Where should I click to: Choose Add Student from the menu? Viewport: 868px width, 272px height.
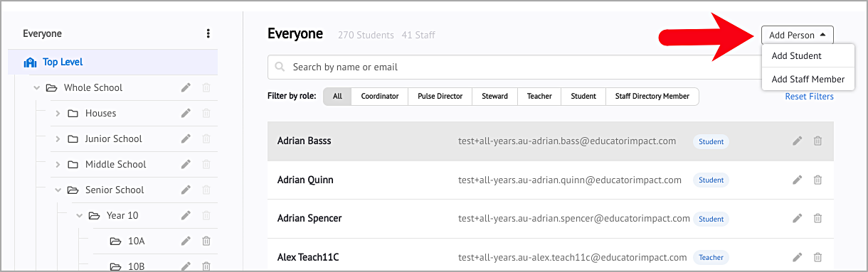(x=808, y=56)
